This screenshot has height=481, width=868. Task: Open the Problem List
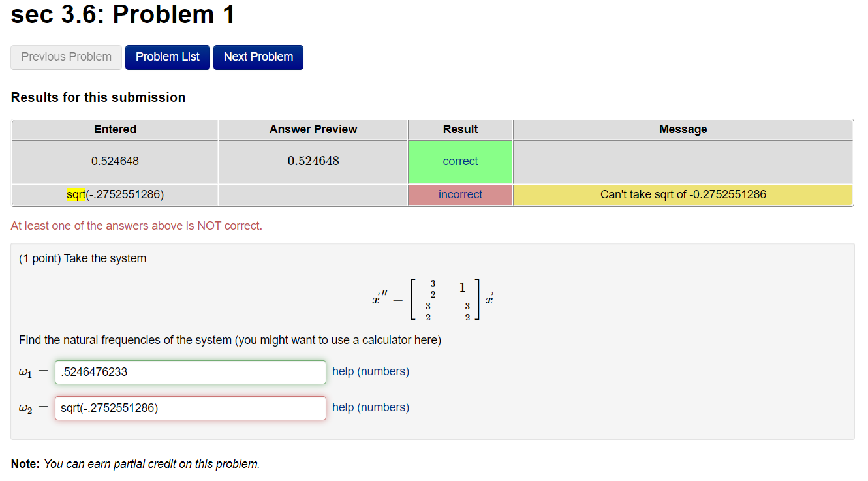168,57
